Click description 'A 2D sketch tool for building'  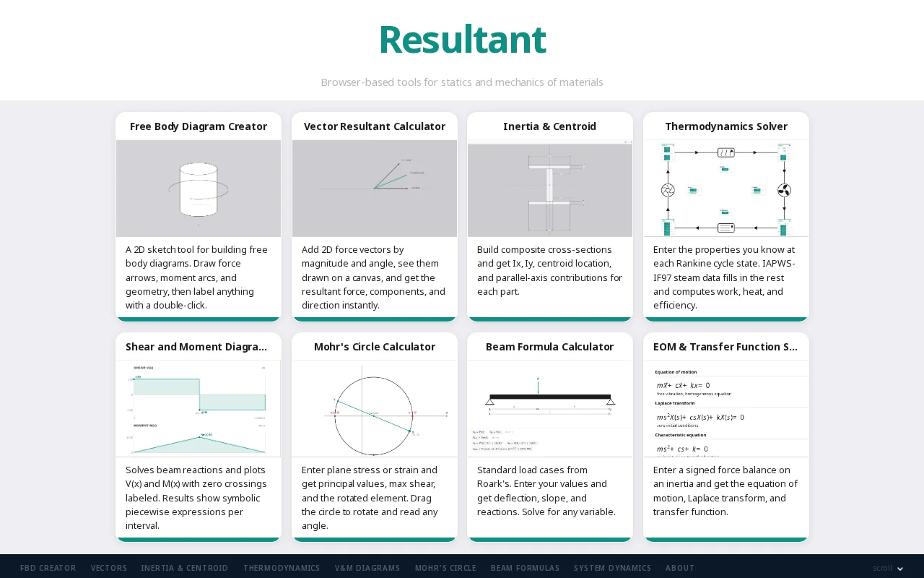pyautogui.click(x=199, y=277)
